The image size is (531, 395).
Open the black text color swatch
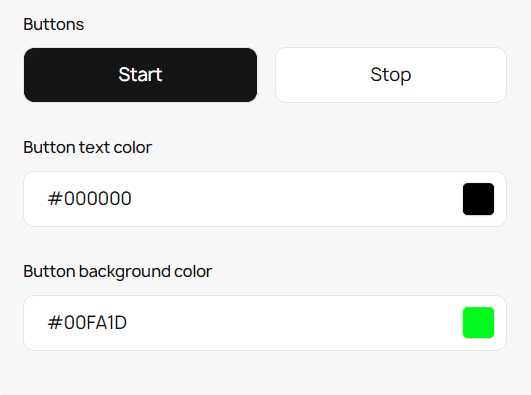(x=478, y=199)
